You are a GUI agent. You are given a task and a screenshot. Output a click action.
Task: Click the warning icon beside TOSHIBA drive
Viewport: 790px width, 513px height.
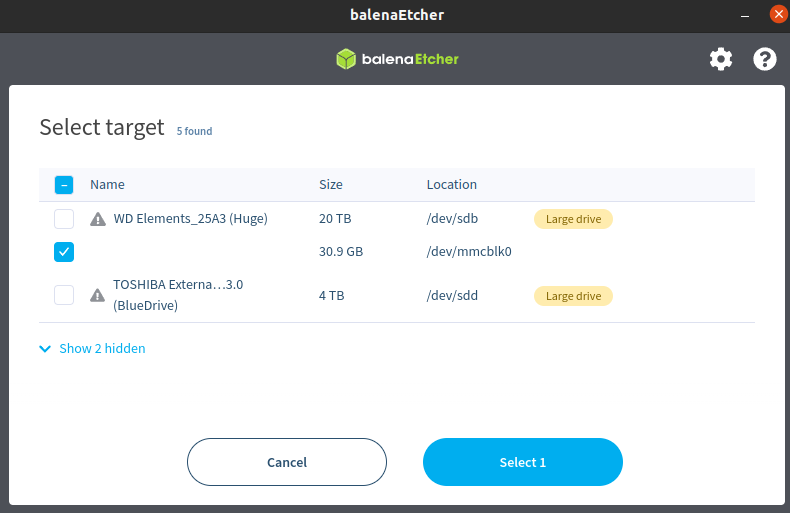tap(97, 295)
